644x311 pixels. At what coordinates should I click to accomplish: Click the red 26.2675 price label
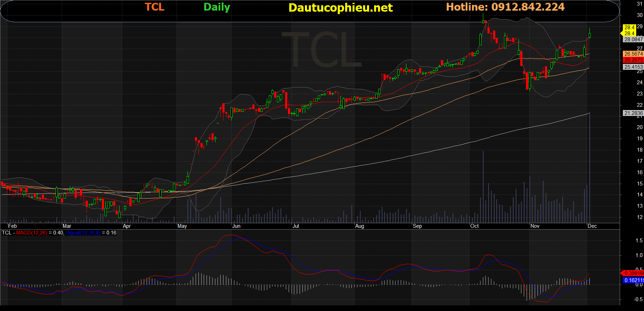point(633,60)
